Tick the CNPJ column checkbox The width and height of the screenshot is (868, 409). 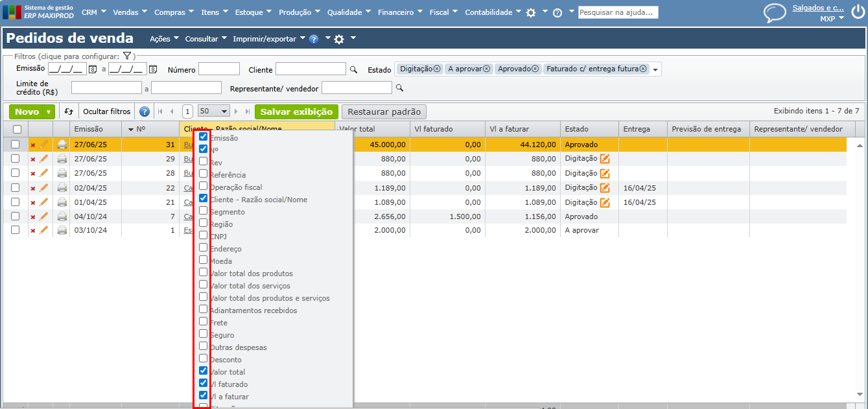204,235
